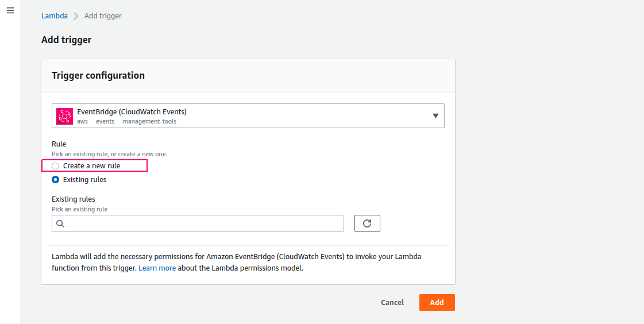Cancel adding the trigger

coord(392,303)
